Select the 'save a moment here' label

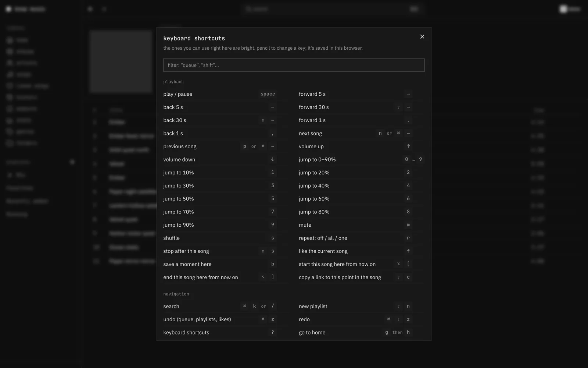tap(187, 264)
